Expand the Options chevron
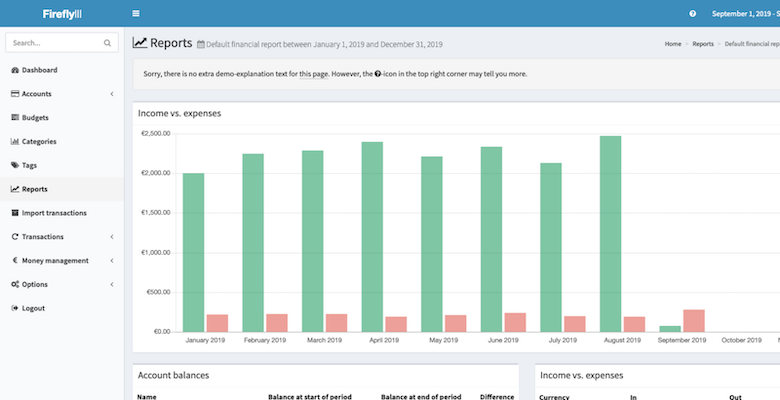 (x=112, y=285)
